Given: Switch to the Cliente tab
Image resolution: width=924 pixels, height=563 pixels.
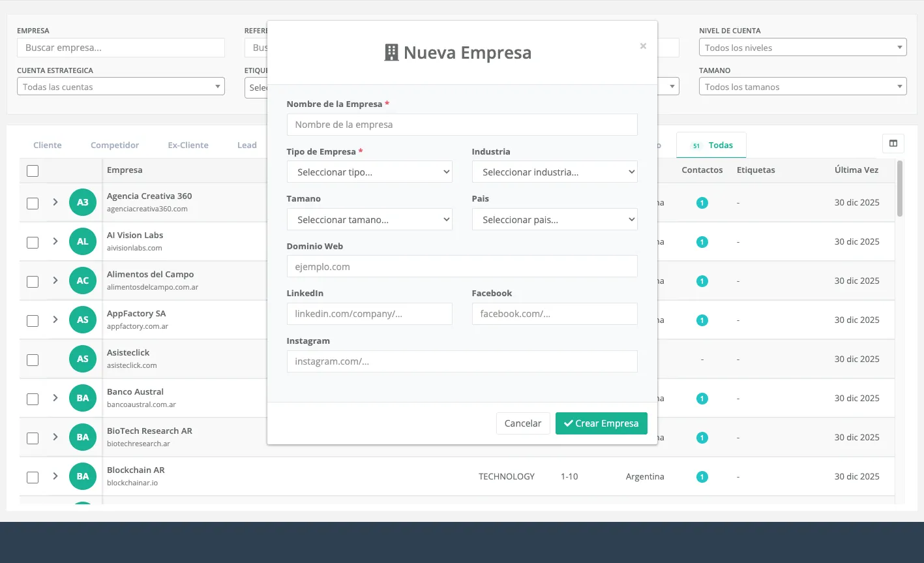Looking at the screenshot, I should 48,145.
